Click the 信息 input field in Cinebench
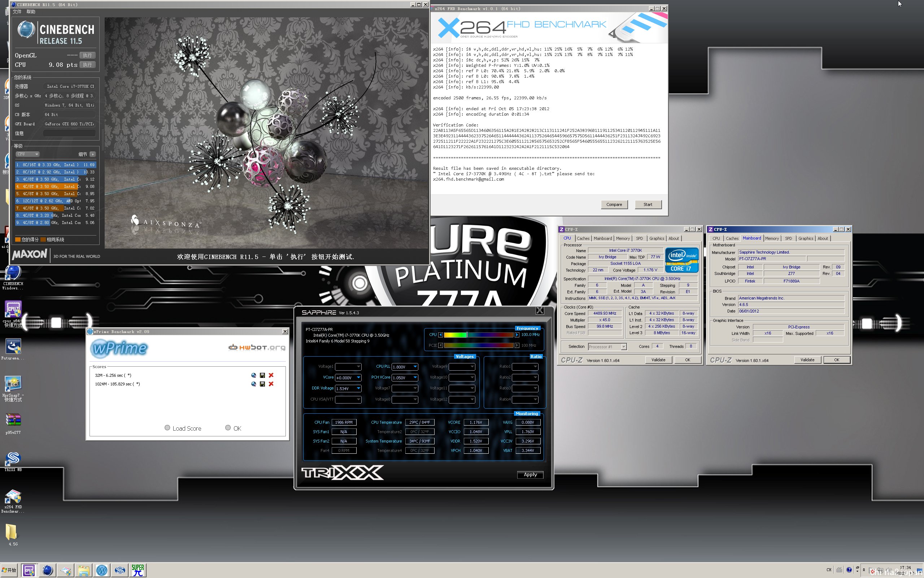Image resolution: width=924 pixels, height=578 pixels. click(x=69, y=133)
